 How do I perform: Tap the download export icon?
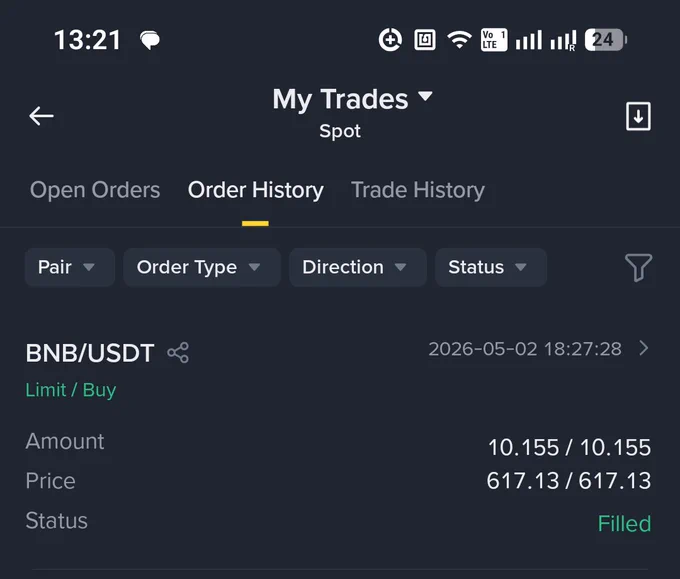(638, 116)
